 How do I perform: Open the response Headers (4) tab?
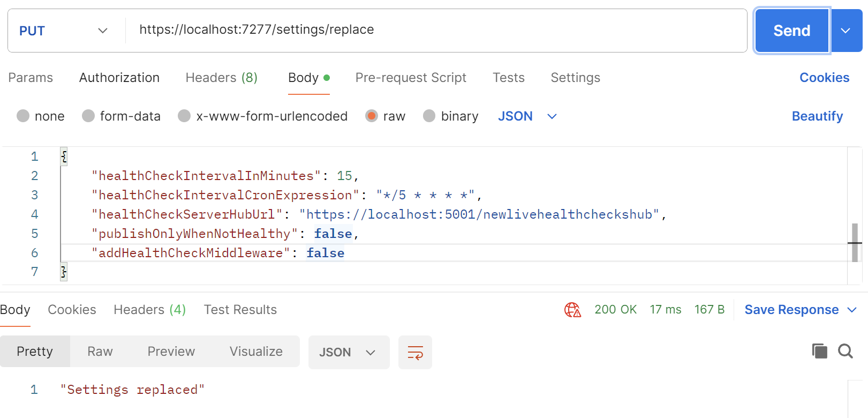point(150,310)
